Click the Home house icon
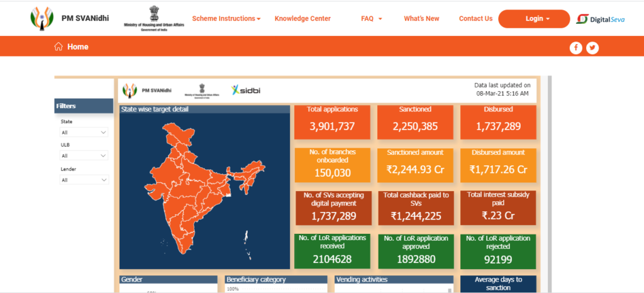 [58, 47]
